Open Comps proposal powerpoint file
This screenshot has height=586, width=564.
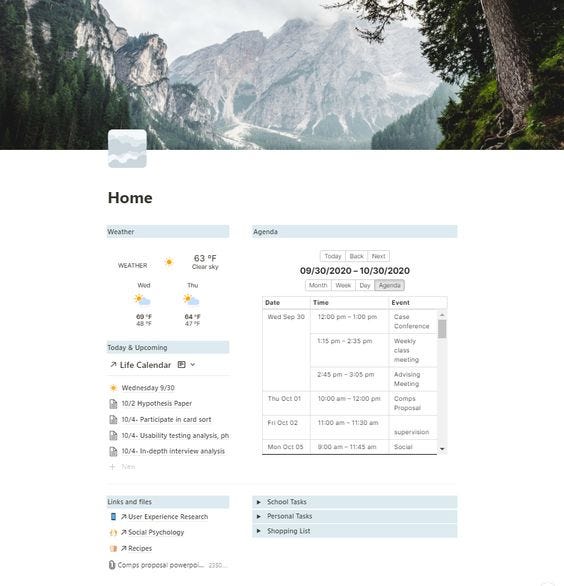pyautogui.click(x=161, y=565)
